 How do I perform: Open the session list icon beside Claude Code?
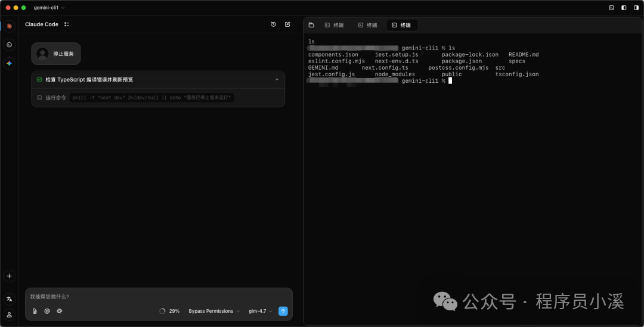pos(67,24)
